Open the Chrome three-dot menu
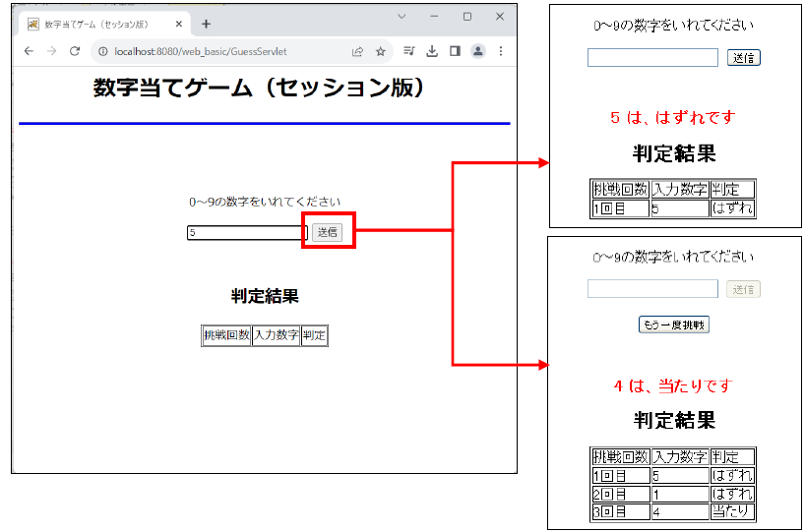 tap(500, 51)
